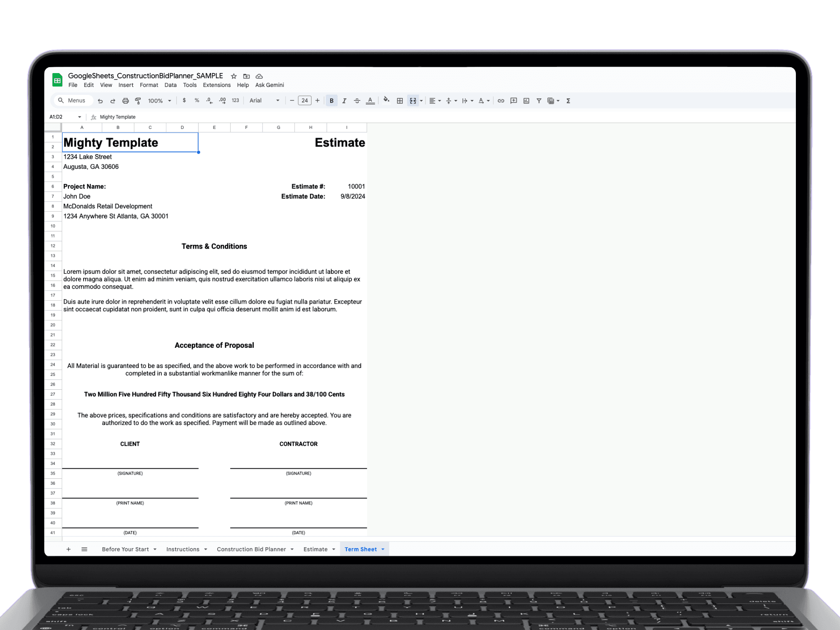Viewport: 840px width, 630px height.
Task: Open the name box dropdown A1:D2
Action: pos(79,117)
